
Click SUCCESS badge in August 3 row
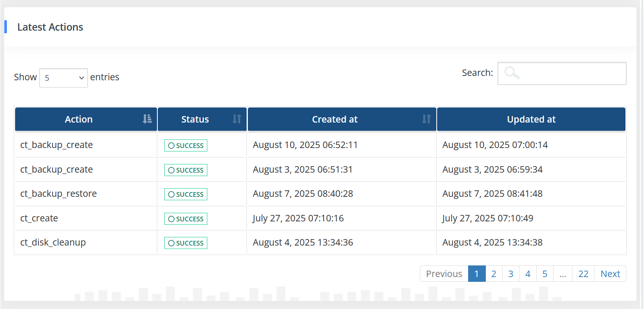[186, 170]
